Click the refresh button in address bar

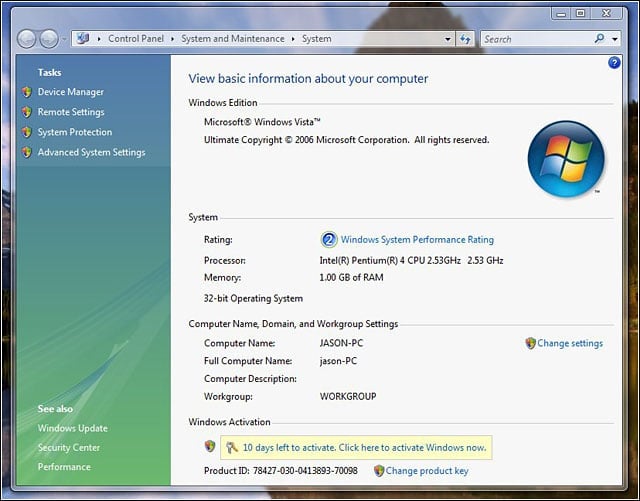tap(465, 39)
